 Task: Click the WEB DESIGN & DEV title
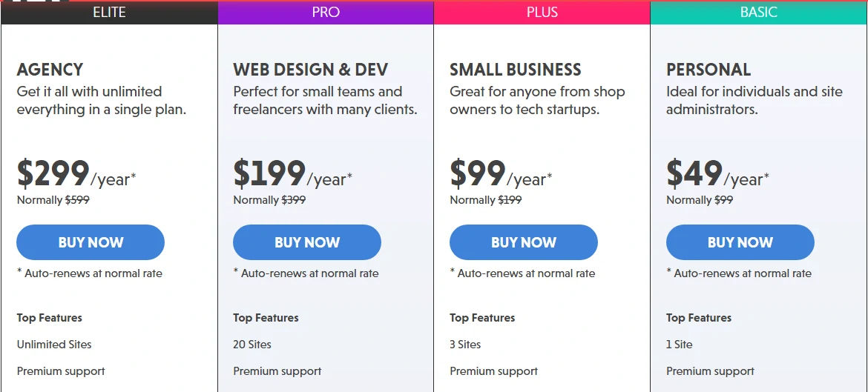(x=311, y=70)
